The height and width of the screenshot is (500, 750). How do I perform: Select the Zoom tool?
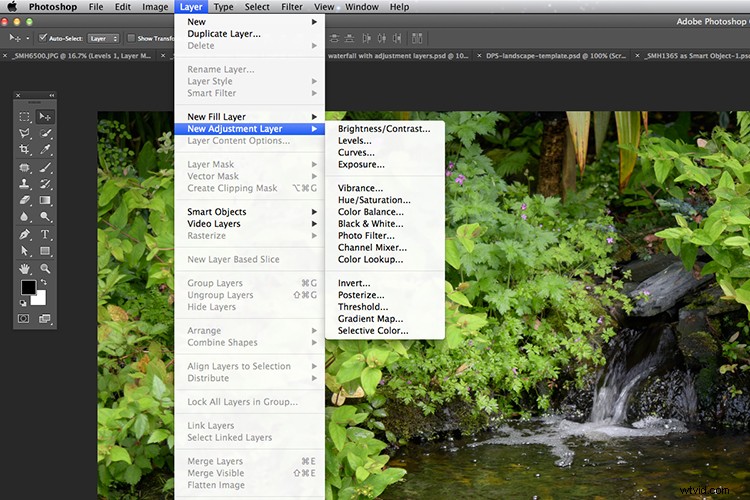click(45, 268)
